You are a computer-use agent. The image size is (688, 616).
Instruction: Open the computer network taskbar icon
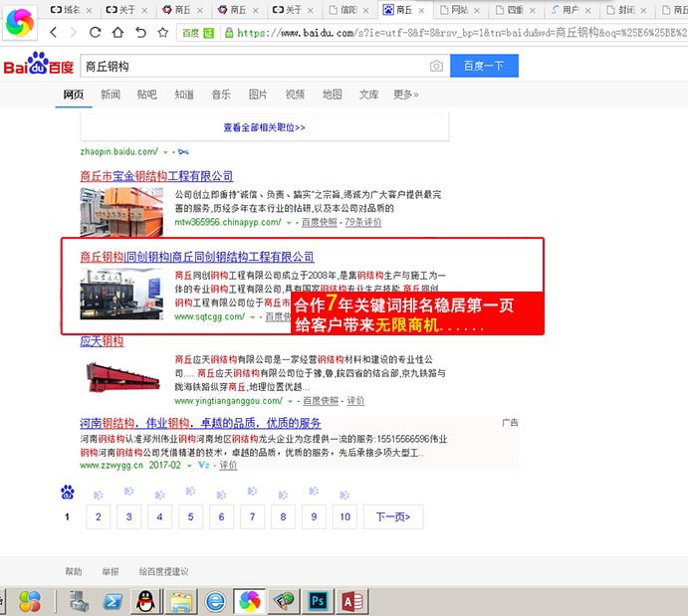79,601
